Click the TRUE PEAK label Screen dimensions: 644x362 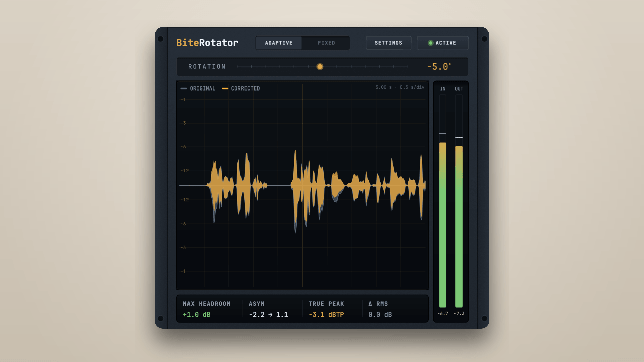click(326, 304)
